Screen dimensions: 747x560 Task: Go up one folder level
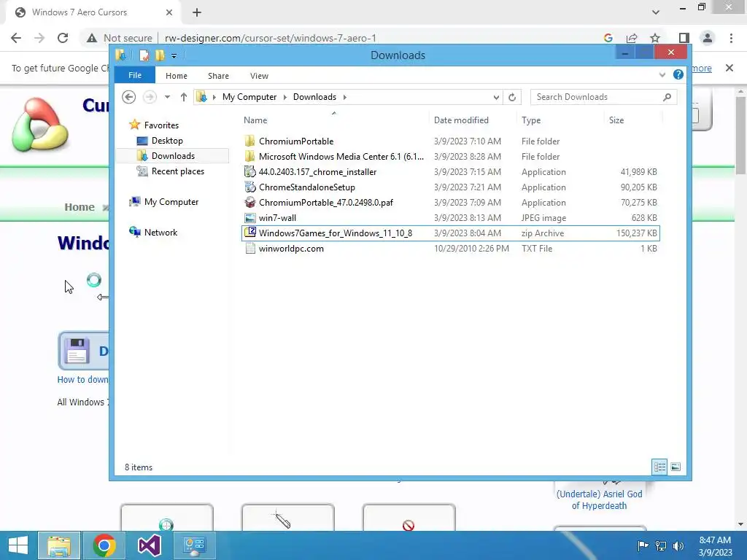(x=183, y=97)
